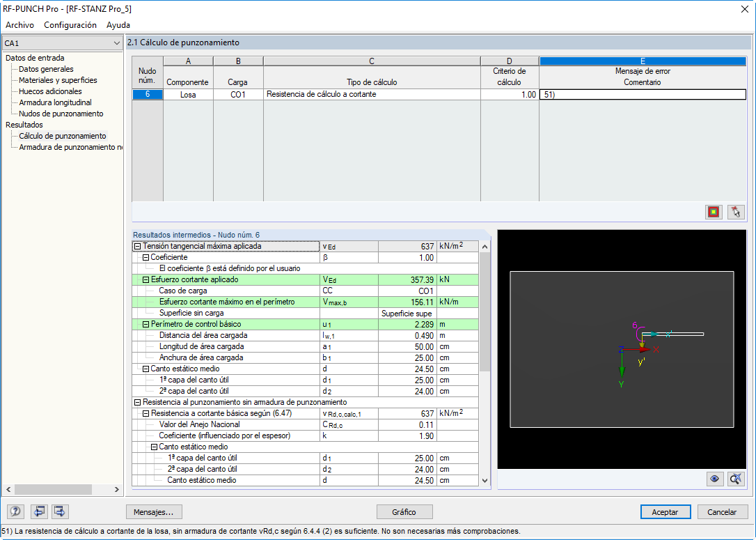
Task: Click the 51) error message cell
Action: coord(643,95)
